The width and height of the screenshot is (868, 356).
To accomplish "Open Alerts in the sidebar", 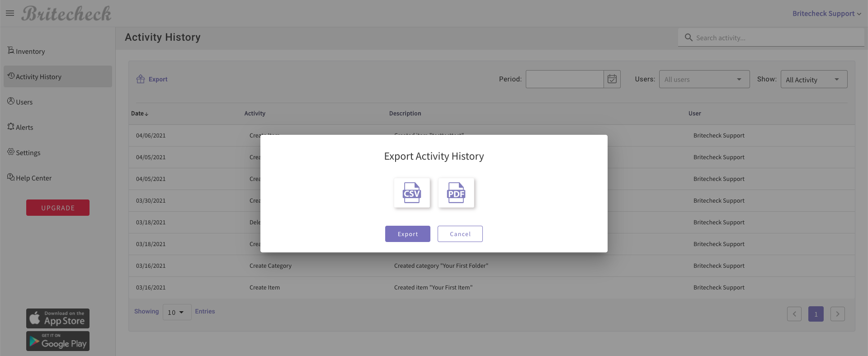I will click(x=58, y=127).
